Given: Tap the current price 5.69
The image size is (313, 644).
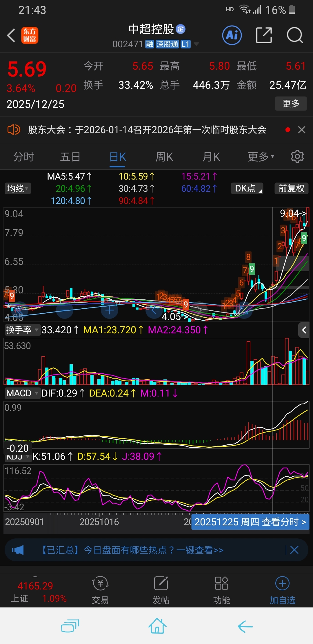Looking at the screenshot, I should pos(27,69).
